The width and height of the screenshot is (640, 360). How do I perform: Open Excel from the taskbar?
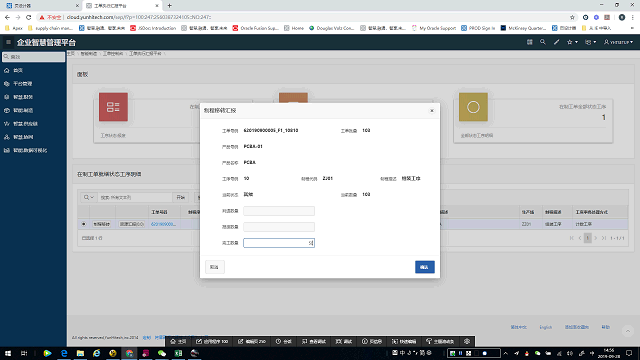point(178,353)
